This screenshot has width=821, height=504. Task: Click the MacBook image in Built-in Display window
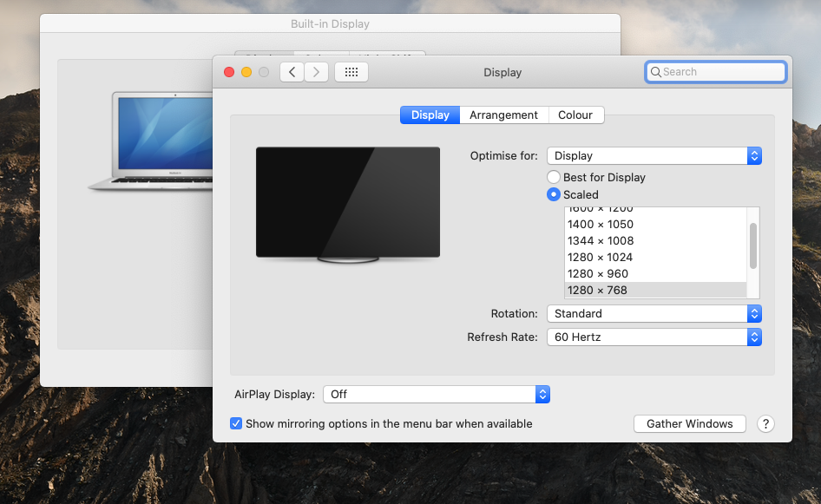coord(151,141)
